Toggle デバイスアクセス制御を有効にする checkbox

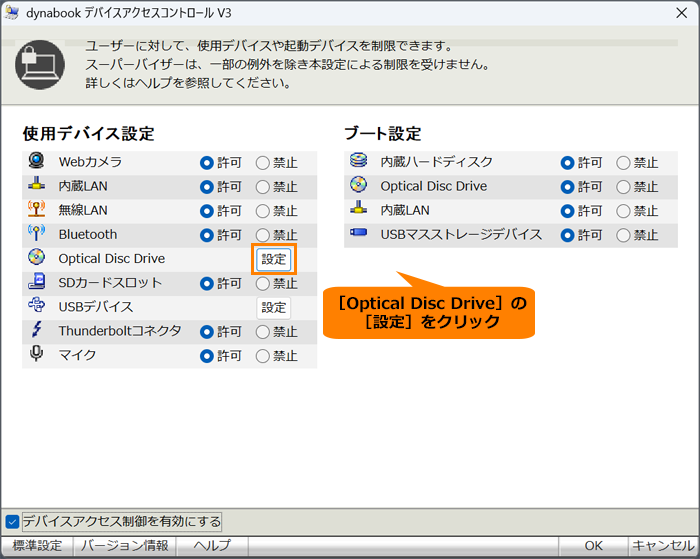click(12, 521)
